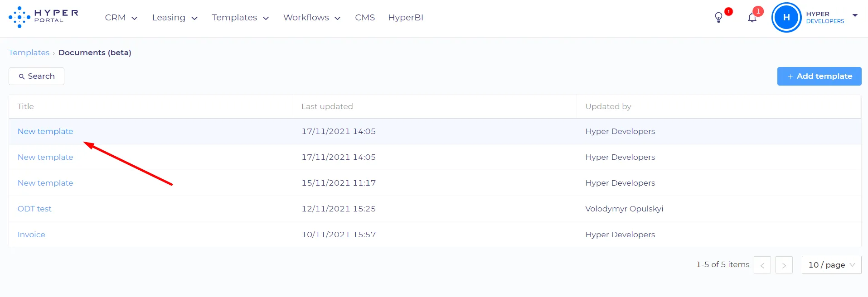Go to the previous page of results
This screenshot has height=297, width=868.
tap(762, 265)
